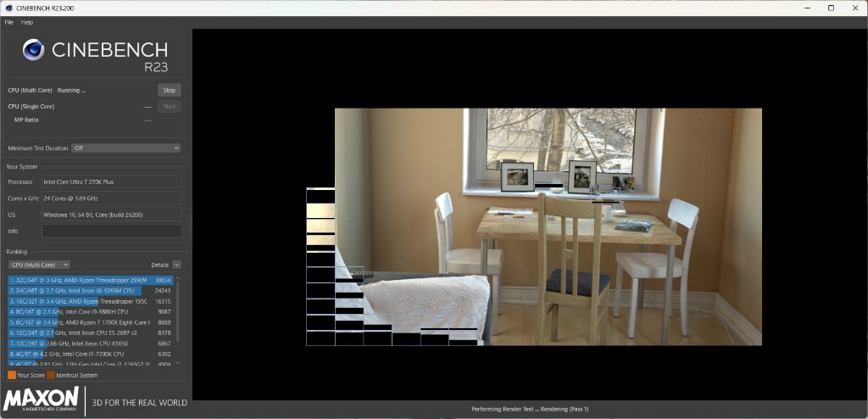
Task: Open the Help menu
Action: coord(27,22)
